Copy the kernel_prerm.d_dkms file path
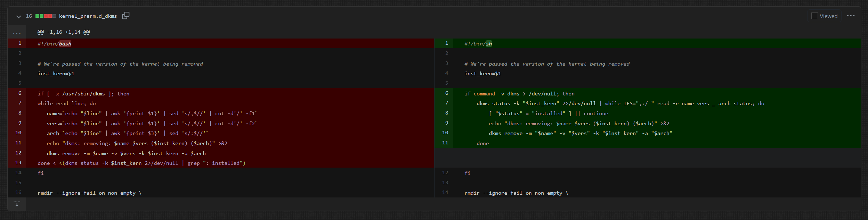This screenshot has width=868, height=220. click(125, 16)
